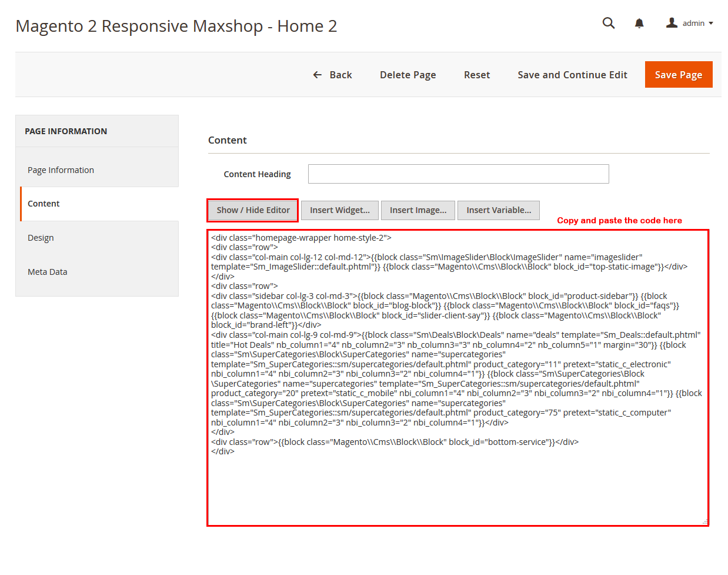This screenshot has height=575, width=728.
Task: Click Insert Widget... button
Action: 340,210
